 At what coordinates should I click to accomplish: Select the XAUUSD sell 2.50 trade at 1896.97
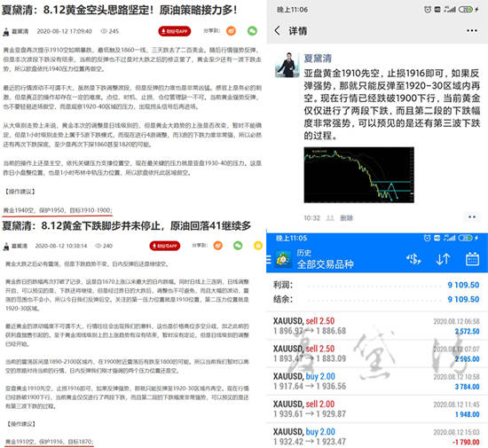(377, 326)
